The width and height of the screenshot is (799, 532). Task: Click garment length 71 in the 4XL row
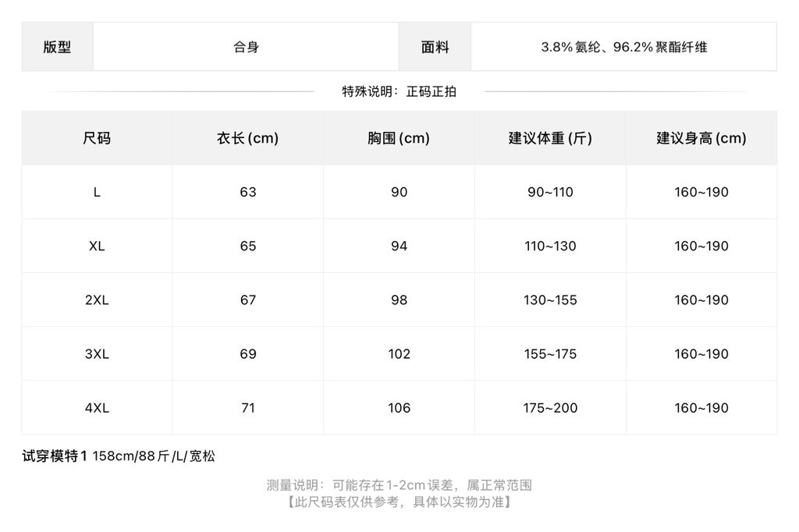point(248,408)
